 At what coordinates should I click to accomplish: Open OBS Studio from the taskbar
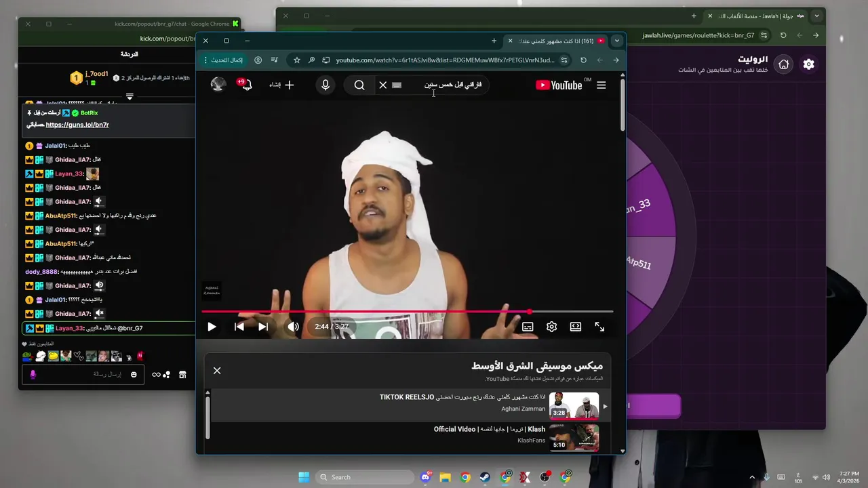tap(545, 477)
